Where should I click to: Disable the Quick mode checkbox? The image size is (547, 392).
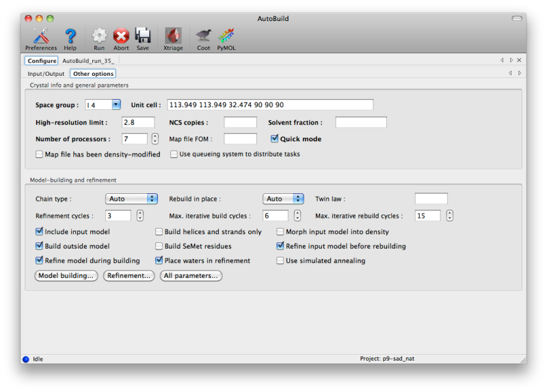pyautogui.click(x=275, y=139)
